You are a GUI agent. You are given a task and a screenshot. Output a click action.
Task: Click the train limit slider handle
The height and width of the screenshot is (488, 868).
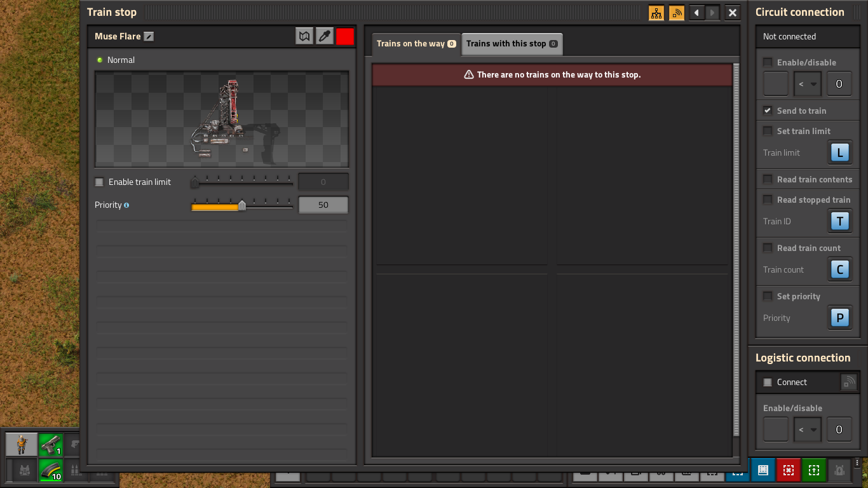tap(195, 182)
